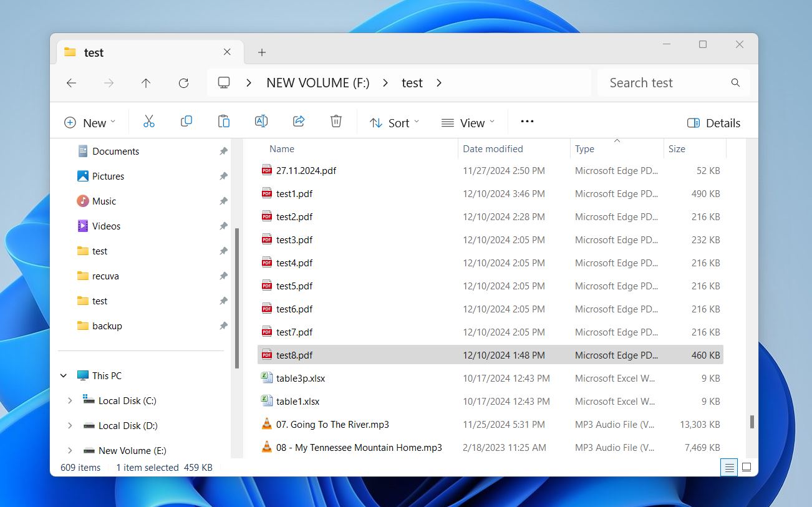The height and width of the screenshot is (507, 812).
Task: Open the Sort options dropdown
Action: pyautogui.click(x=394, y=122)
